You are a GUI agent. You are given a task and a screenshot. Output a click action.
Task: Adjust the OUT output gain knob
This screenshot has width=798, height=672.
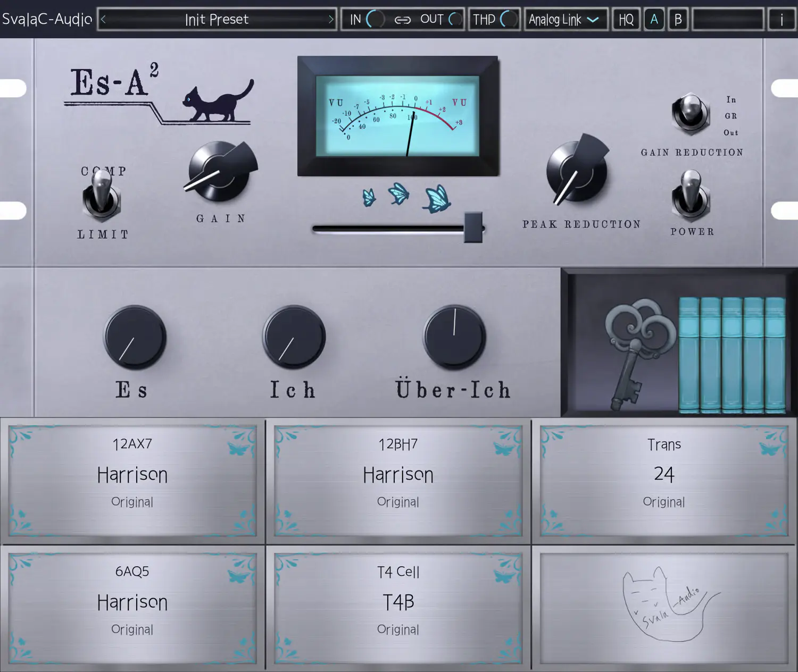click(x=455, y=20)
